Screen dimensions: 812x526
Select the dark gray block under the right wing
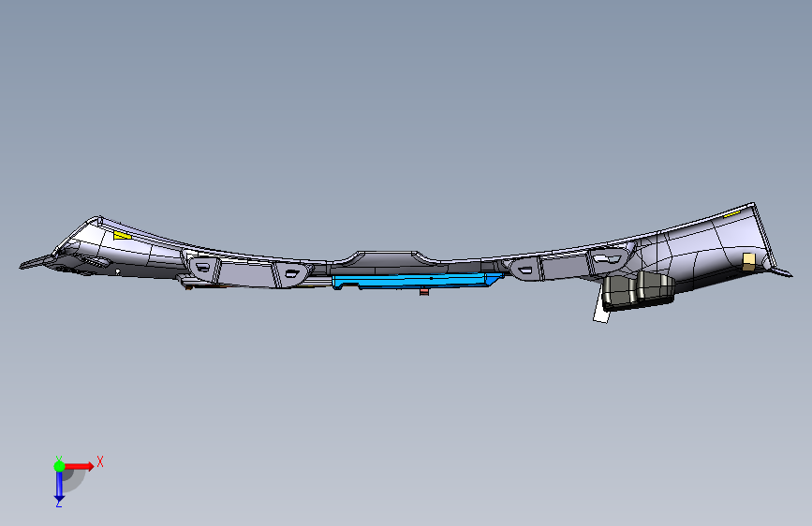coord(639,291)
